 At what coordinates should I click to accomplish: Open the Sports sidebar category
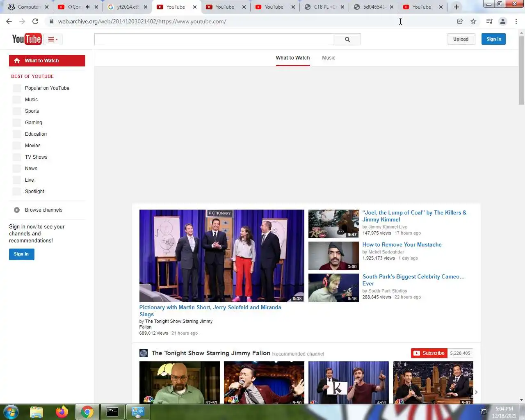(x=32, y=111)
